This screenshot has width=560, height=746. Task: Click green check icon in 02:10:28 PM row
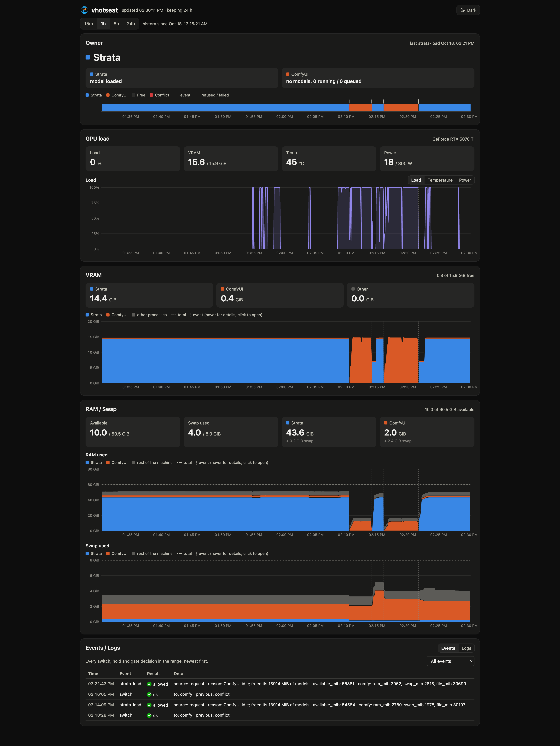149,715
